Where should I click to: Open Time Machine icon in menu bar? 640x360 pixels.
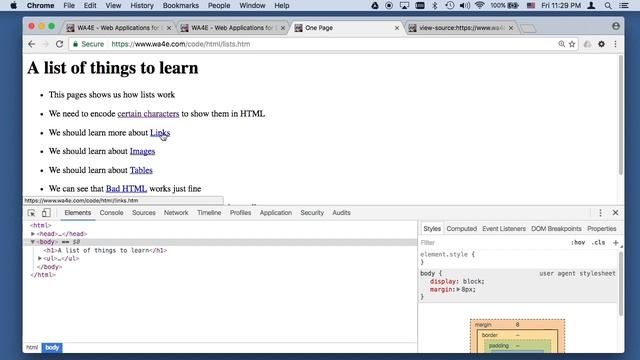(x=449, y=6)
